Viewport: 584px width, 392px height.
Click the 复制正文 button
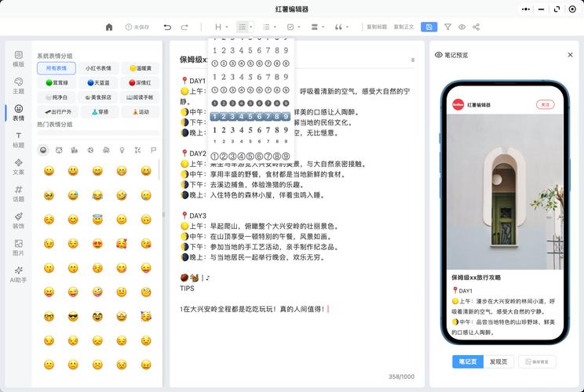[403, 27]
